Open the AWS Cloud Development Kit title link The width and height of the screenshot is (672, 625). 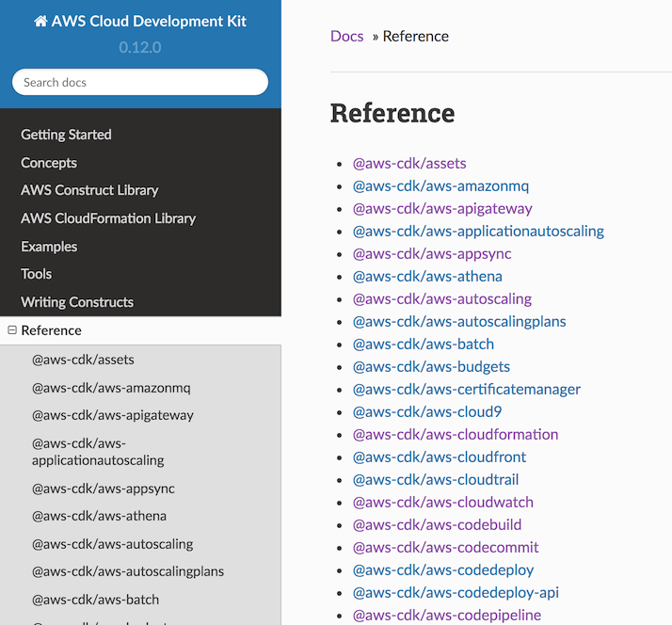[149, 21]
